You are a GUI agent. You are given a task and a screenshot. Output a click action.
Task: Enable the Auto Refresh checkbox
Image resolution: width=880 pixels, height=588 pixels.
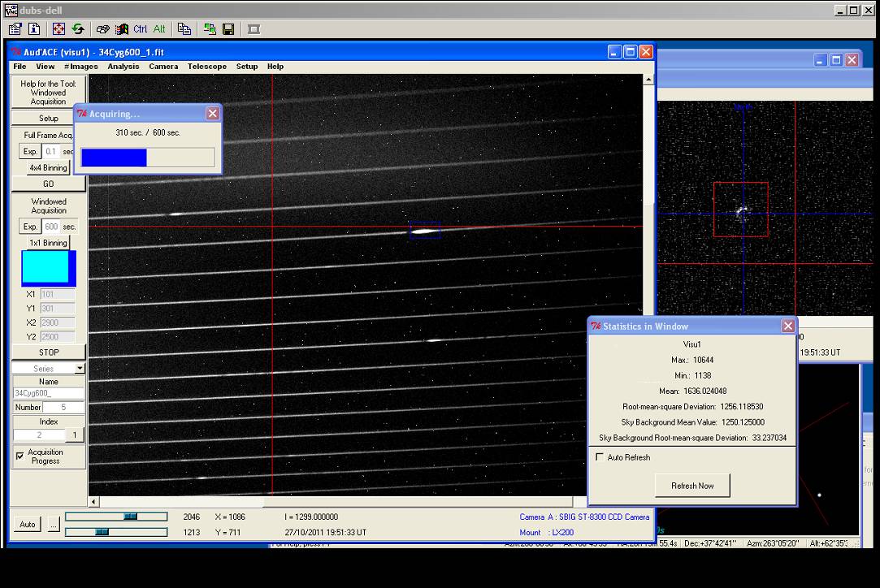pos(600,457)
